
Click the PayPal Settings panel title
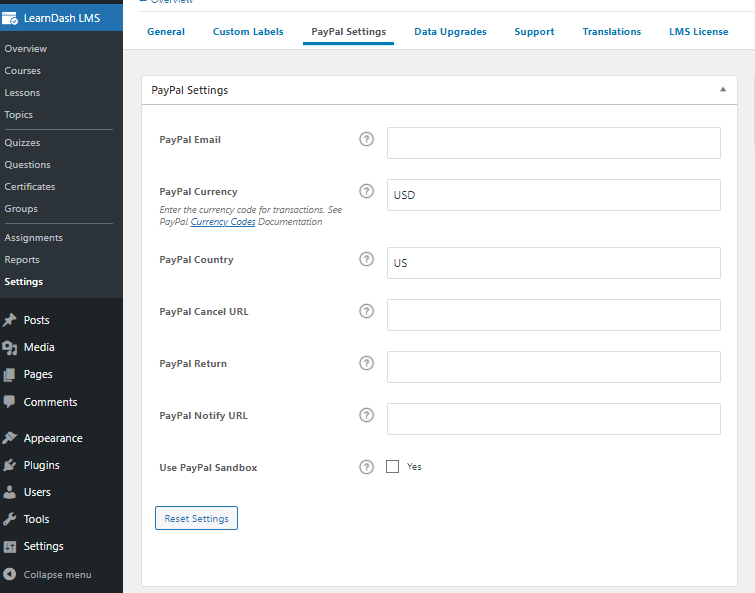point(190,90)
